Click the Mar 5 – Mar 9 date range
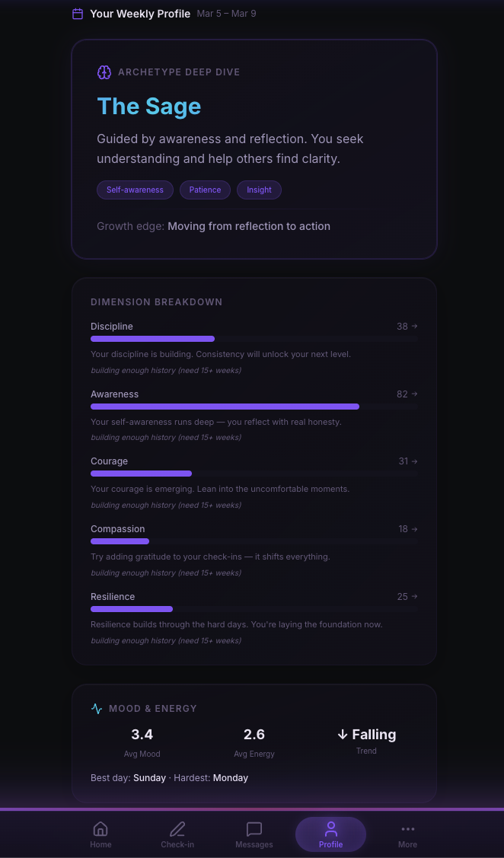The height and width of the screenshot is (858, 504). coord(226,14)
